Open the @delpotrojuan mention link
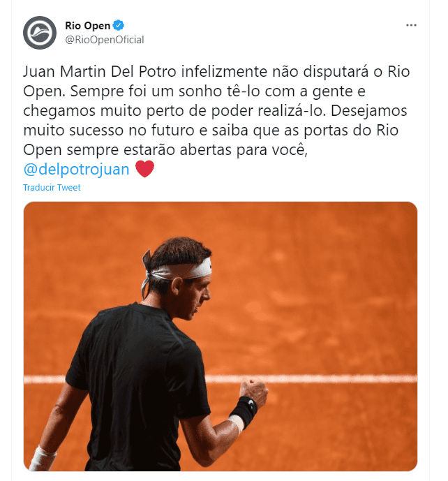 [76, 170]
